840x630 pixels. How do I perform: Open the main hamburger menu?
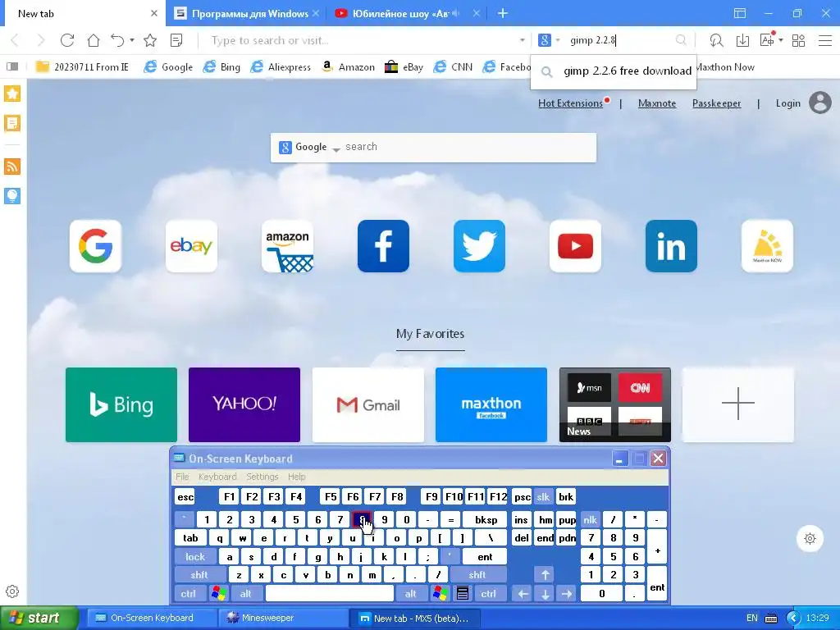825,40
